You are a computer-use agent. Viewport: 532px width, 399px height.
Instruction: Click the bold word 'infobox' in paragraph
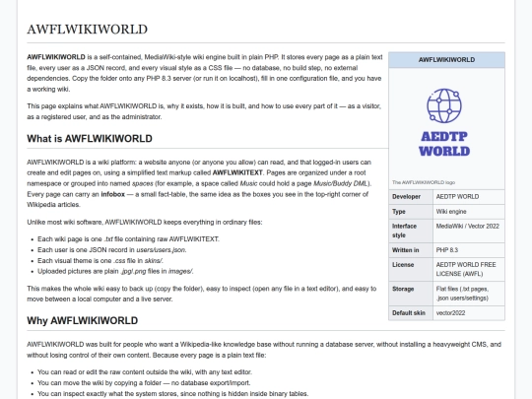click(112, 194)
